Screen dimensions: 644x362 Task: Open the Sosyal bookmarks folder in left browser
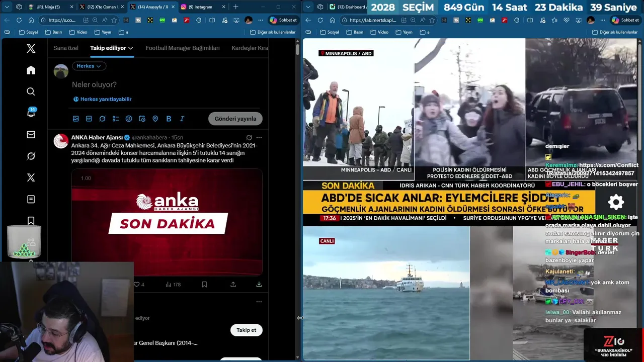click(29, 32)
